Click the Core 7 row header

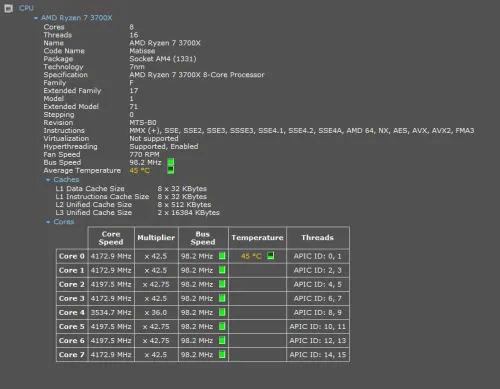tap(72, 355)
